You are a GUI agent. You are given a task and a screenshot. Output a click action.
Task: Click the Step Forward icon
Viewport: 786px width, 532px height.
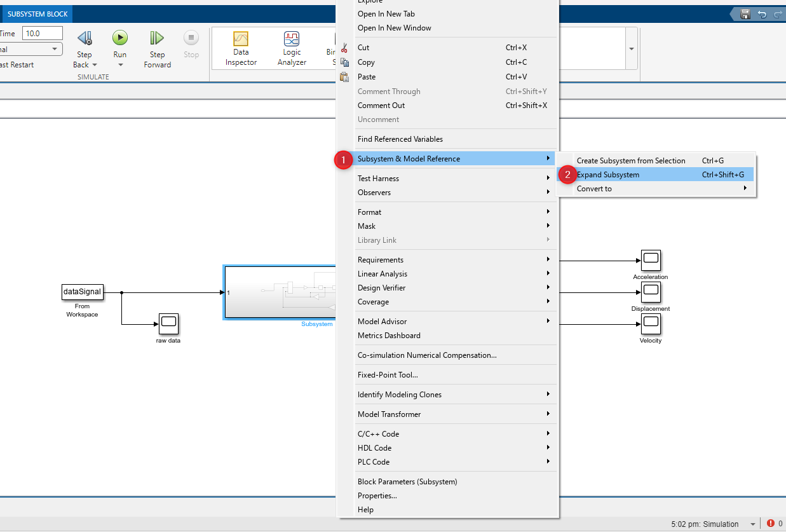tap(157, 38)
